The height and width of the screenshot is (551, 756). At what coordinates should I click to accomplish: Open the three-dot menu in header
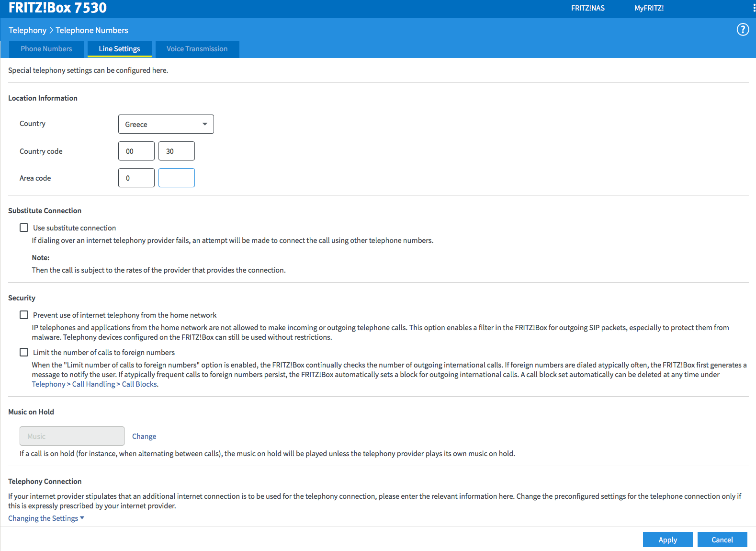(x=754, y=8)
